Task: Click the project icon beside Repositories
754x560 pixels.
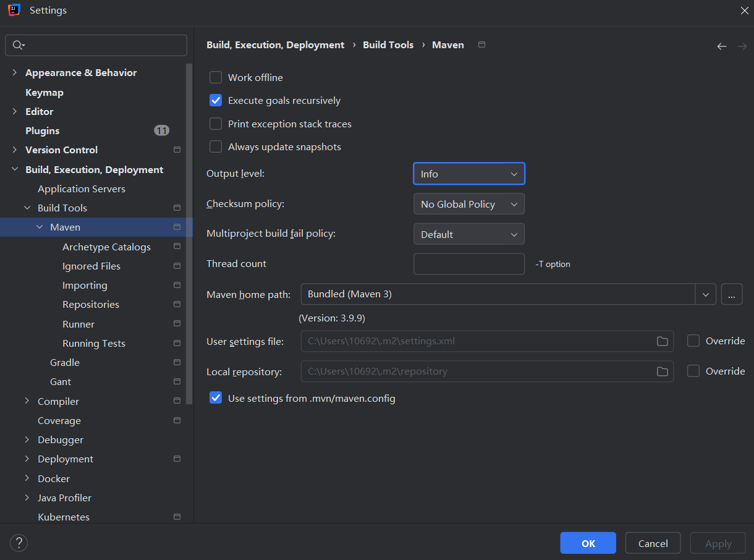Action: click(177, 304)
